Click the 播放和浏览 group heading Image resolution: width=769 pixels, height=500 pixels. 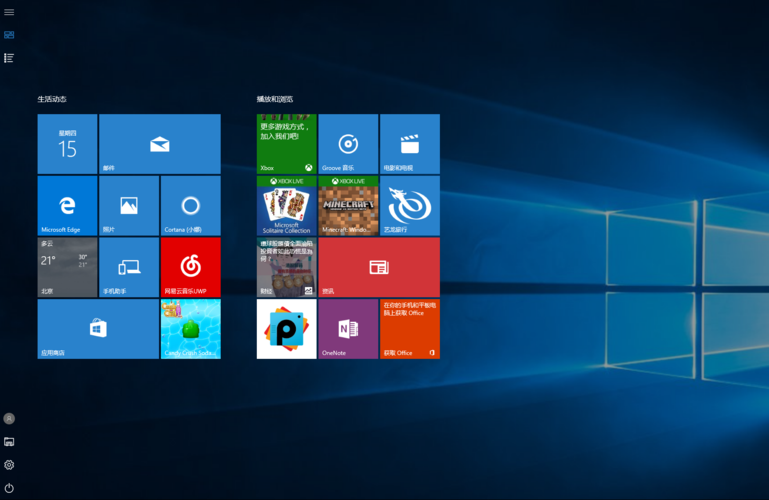tap(275, 99)
